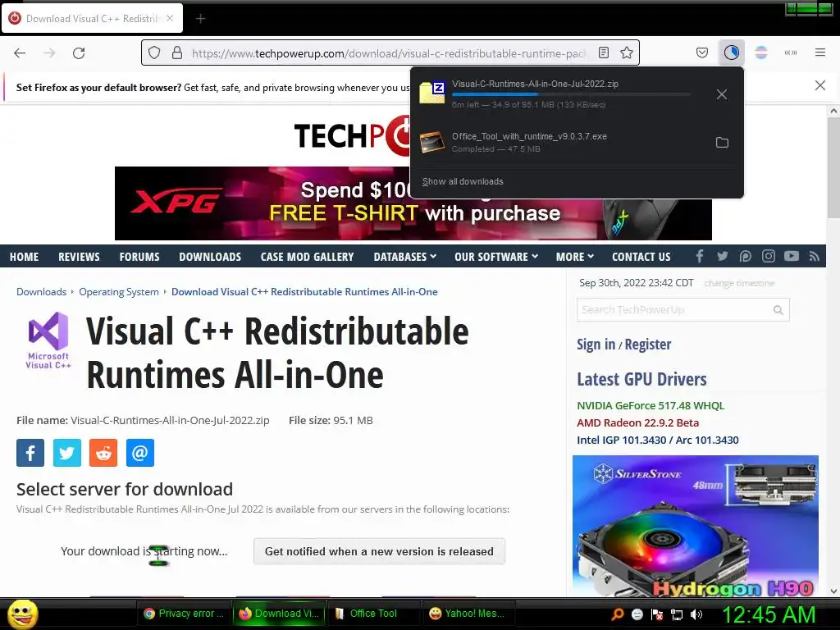Open the tracking protection shield icon

154,52
